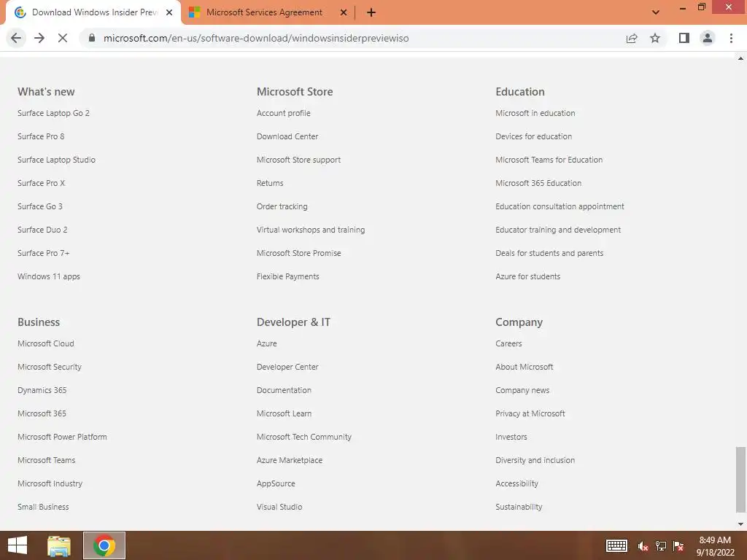Open the Surface Laptop Go 2 link
747x560 pixels.
coord(53,113)
